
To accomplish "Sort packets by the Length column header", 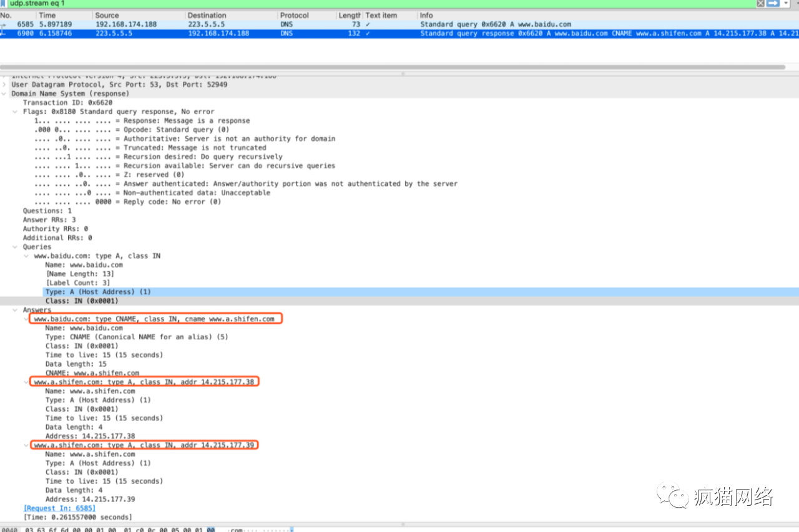I will click(x=349, y=15).
